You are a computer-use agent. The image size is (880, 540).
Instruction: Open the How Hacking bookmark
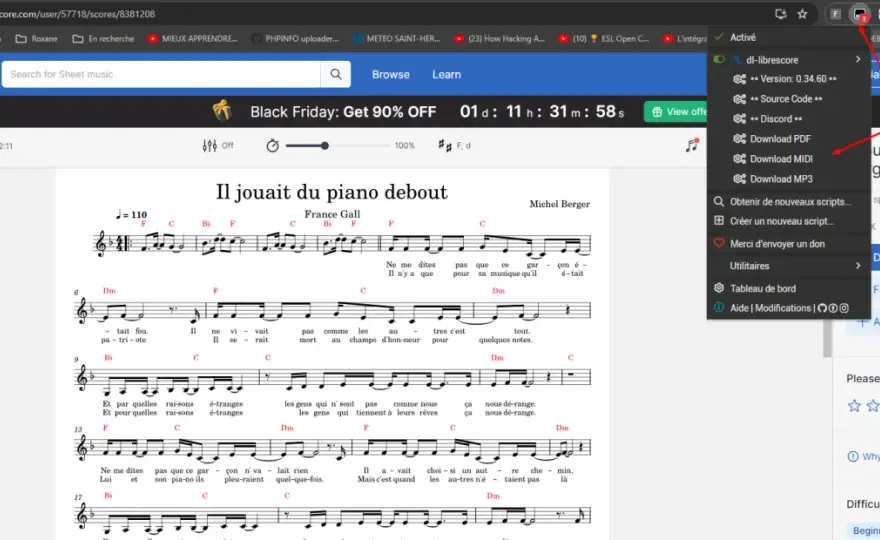(x=499, y=39)
